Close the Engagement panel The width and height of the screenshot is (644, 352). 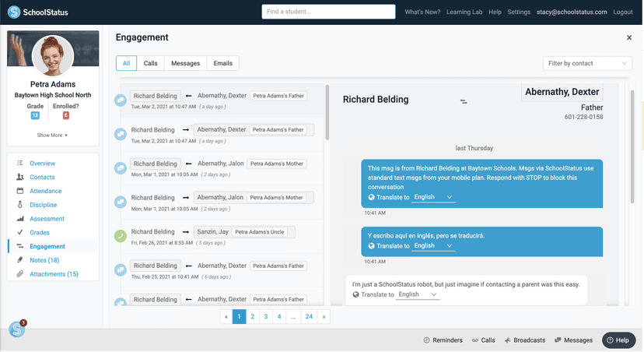(629, 37)
